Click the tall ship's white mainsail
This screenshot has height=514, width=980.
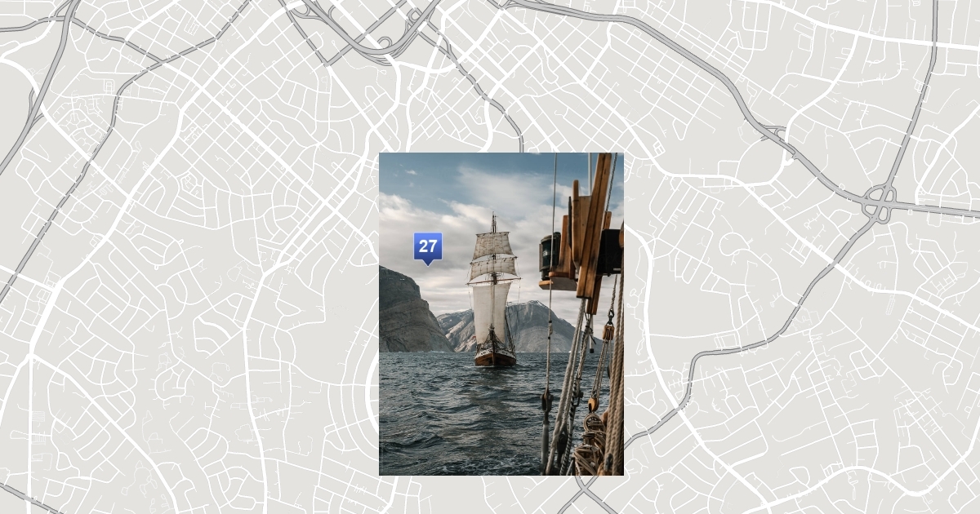[x=491, y=310]
